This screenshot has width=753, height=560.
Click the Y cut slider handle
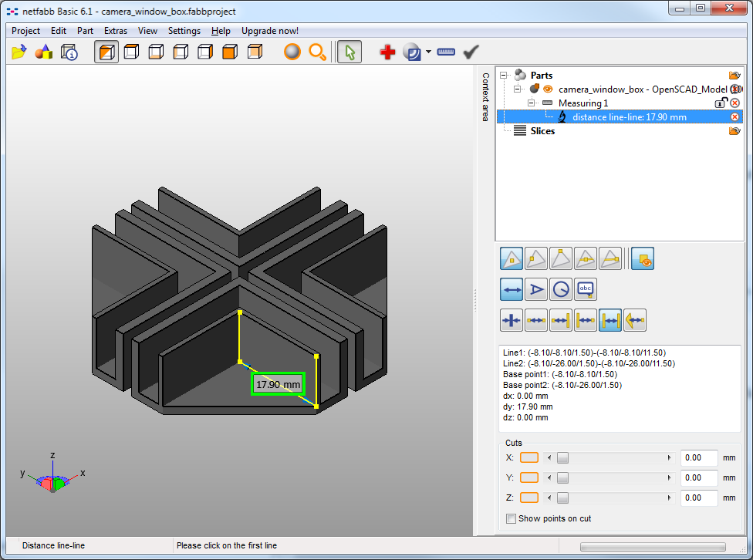(562, 477)
